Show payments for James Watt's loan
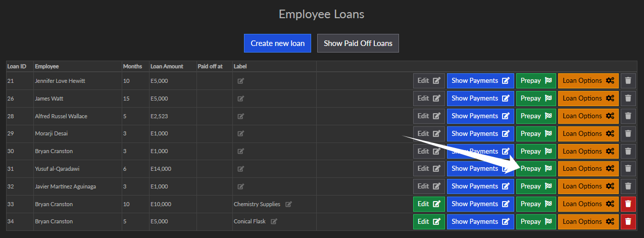Viewport: 644px width, 238px height. (480, 99)
